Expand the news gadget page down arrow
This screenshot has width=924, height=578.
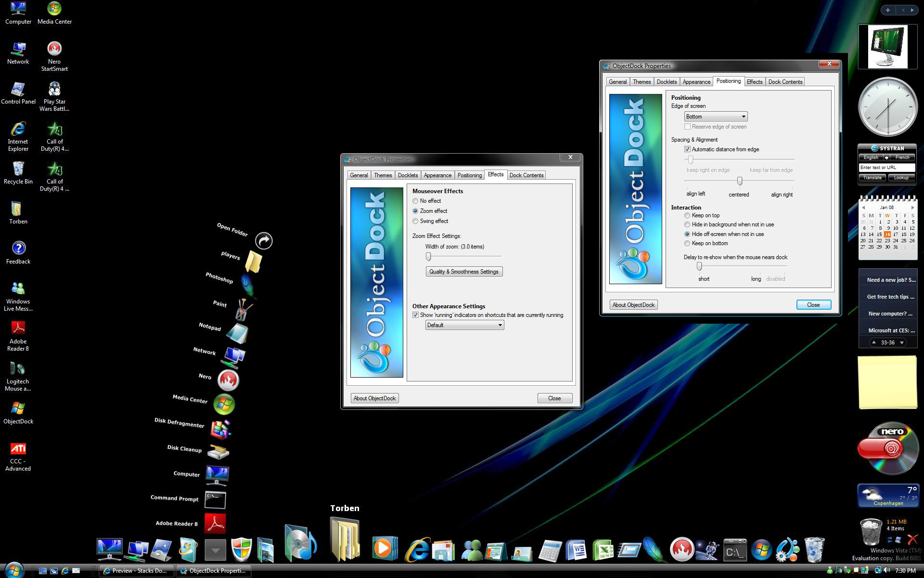point(901,342)
